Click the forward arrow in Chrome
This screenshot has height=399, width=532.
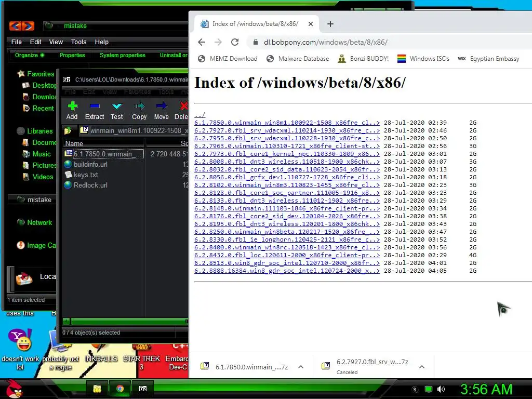click(218, 42)
